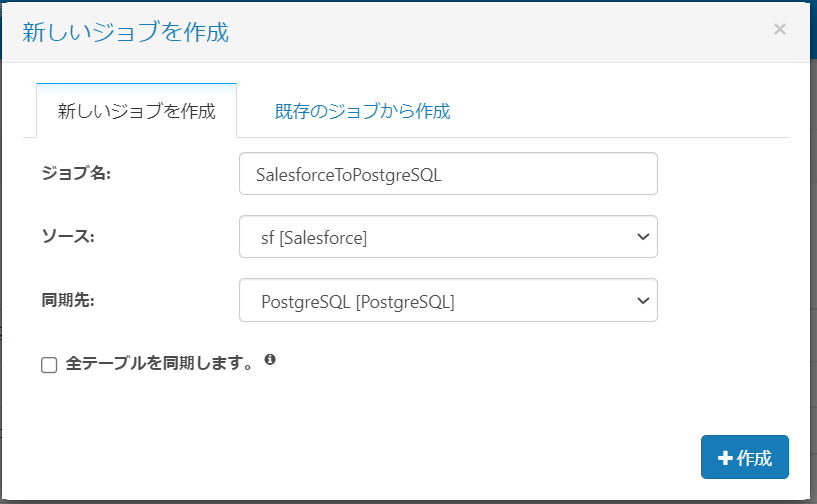Click the chevron arrow of the 同期先 dropdown

point(642,300)
